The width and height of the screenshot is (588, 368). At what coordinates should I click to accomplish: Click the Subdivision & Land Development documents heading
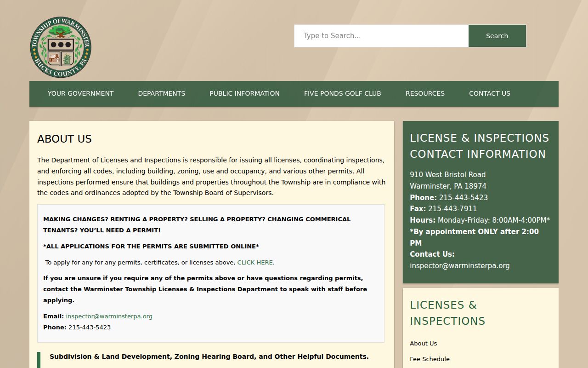click(x=209, y=356)
